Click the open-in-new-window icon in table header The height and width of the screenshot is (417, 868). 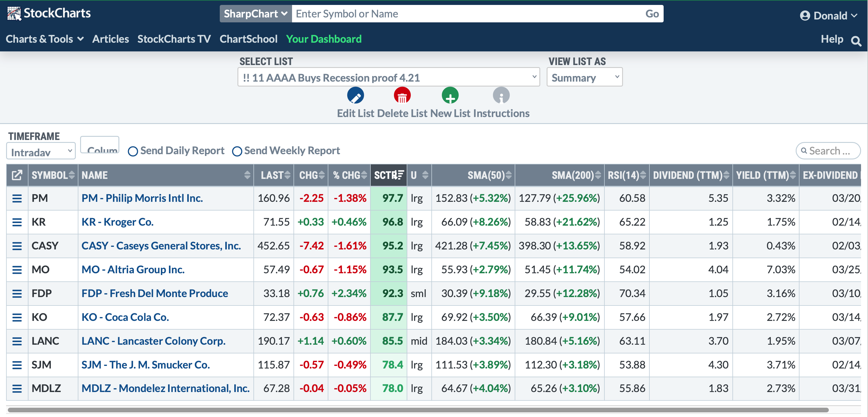click(17, 175)
